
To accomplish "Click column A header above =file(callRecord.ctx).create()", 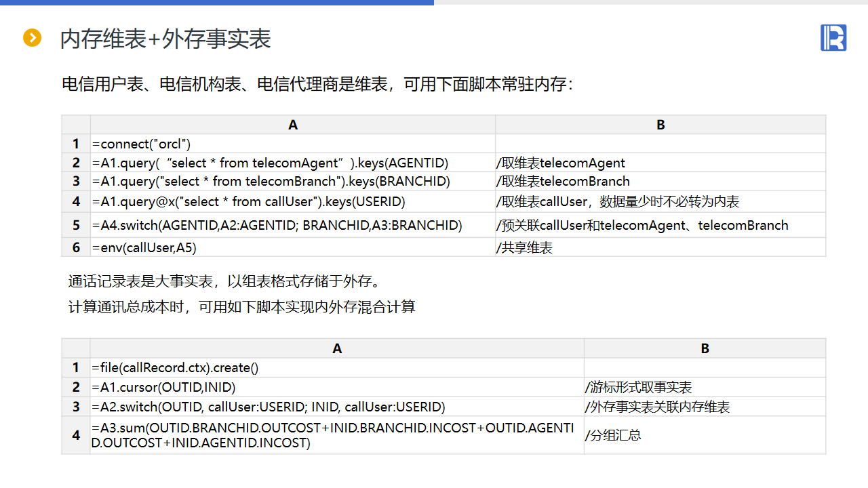I will coord(337,348).
